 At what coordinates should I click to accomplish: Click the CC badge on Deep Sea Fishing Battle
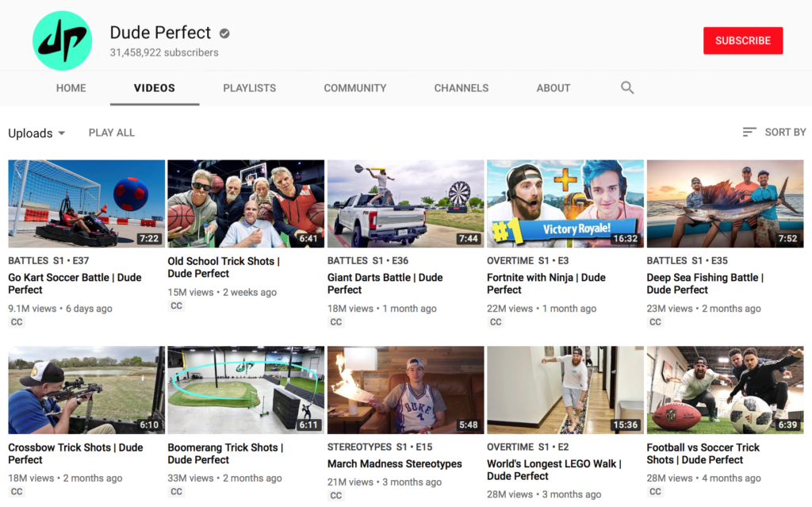655,322
